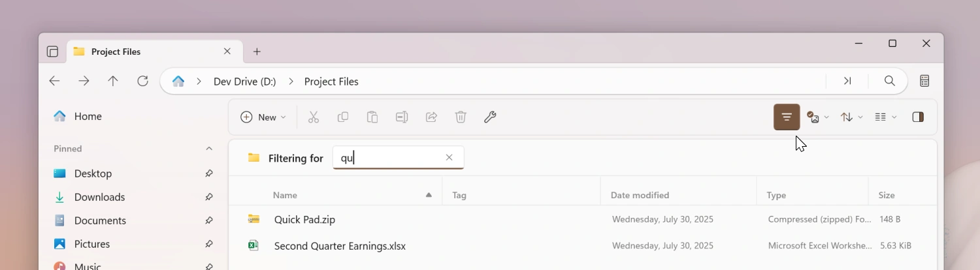The image size is (980, 270).
Task: Expand the Sort options dropdown
Action: pos(851,117)
